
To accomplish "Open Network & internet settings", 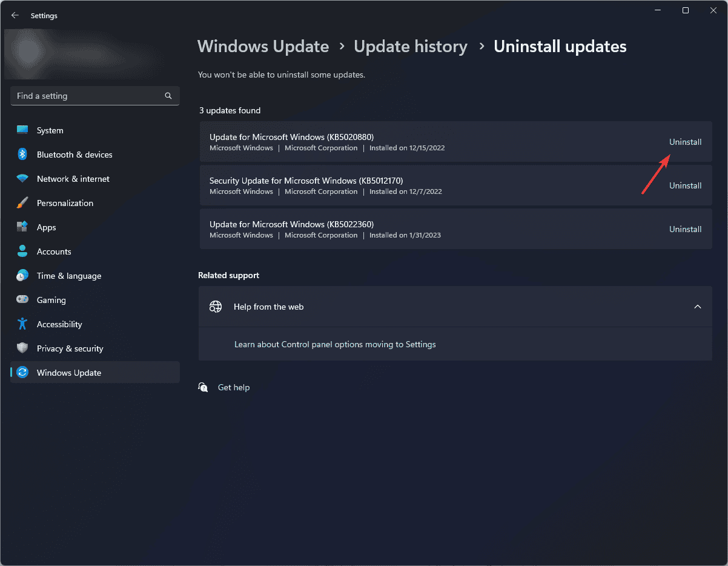I will (x=73, y=179).
